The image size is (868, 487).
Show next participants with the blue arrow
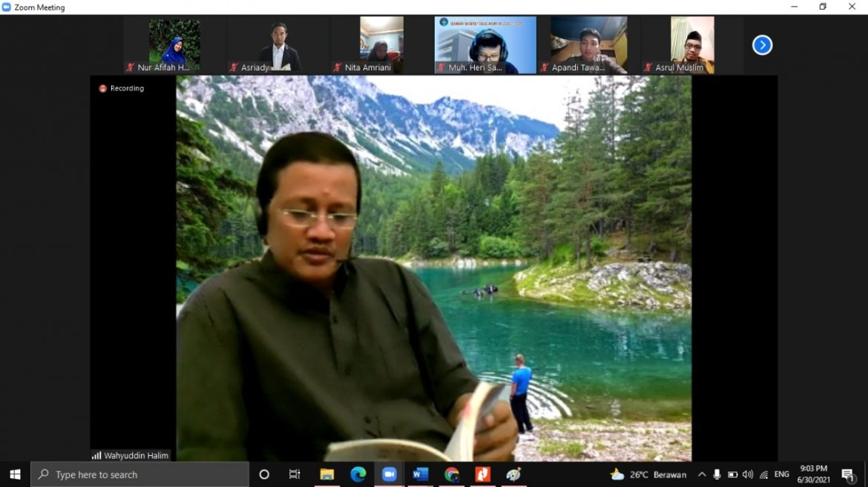[x=762, y=45]
